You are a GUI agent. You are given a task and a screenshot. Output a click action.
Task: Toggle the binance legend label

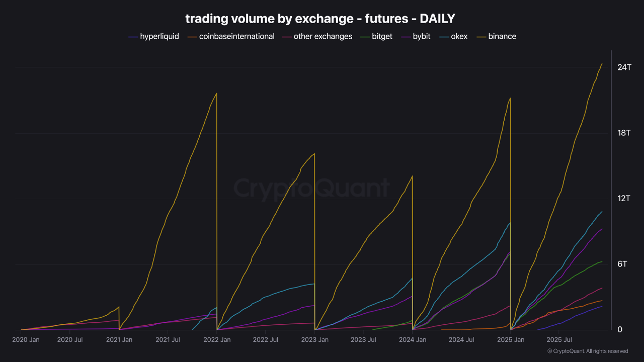(502, 36)
